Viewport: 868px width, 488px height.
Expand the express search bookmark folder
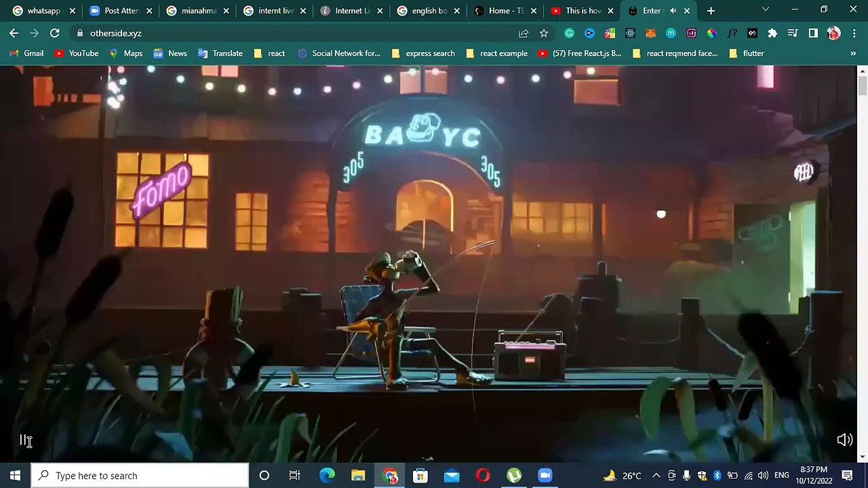[423, 54]
